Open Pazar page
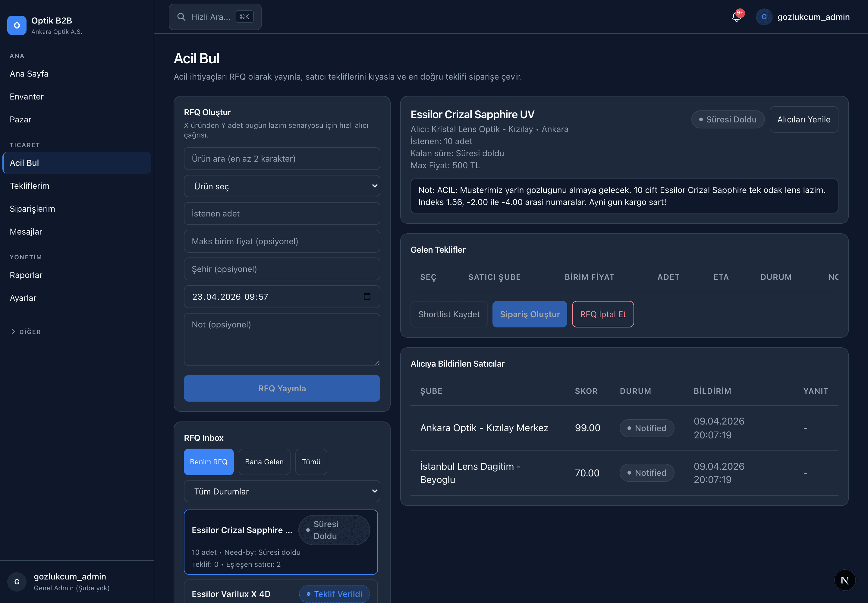 [77, 119]
